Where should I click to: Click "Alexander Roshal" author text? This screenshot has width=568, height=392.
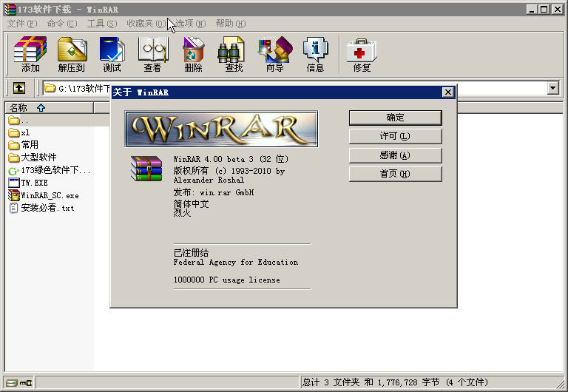point(209,180)
